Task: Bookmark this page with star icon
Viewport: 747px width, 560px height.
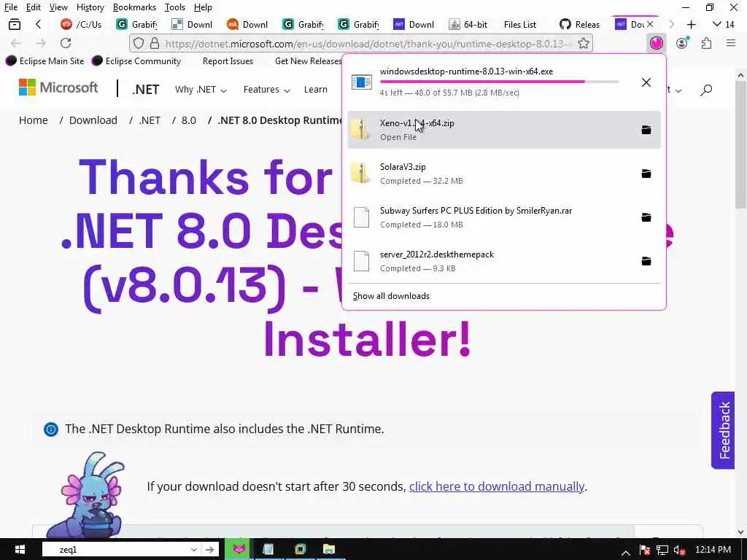Action: tap(583, 43)
